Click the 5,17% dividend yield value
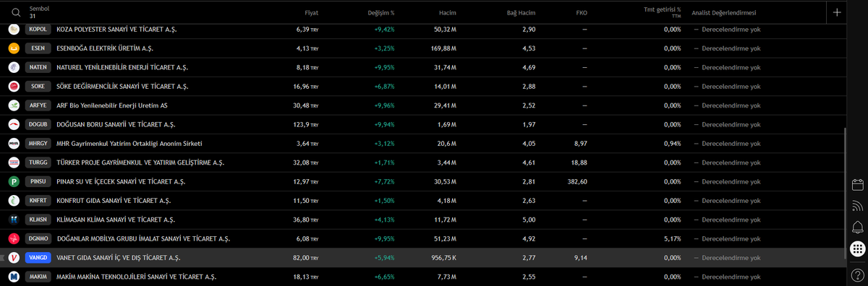This screenshot has height=286, width=868. pyautogui.click(x=672, y=238)
